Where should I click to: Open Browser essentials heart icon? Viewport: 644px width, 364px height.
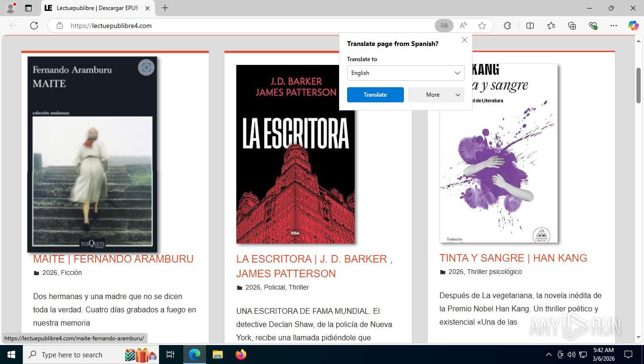click(x=593, y=26)
